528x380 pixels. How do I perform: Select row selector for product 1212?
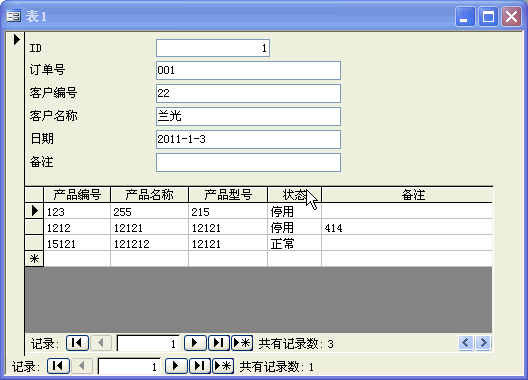(34, 227)
